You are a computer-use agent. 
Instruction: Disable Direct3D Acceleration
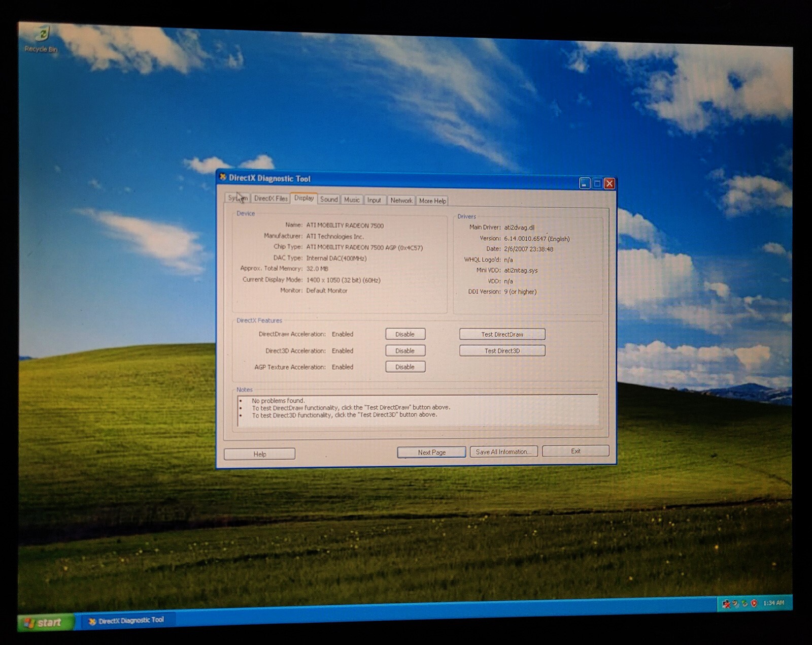405,350
